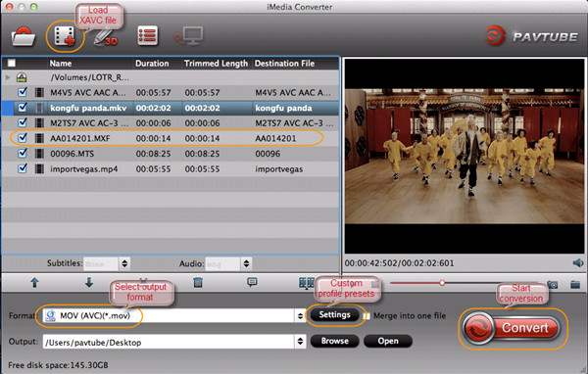The height and width of the screenshot is (374, 588).
Task: Open the 3D edit pencil tool
Action: (x=105, y=37)
